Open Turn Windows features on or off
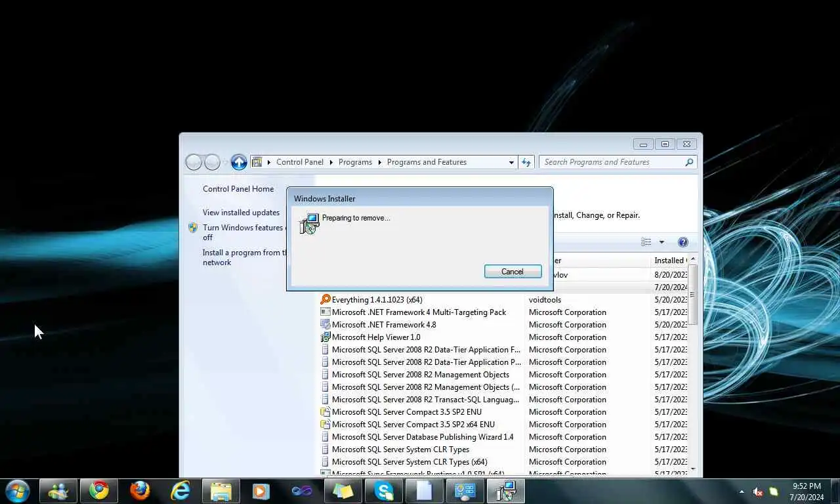Image resolution: width=840 pixels, height=504 pixels. 244,232
